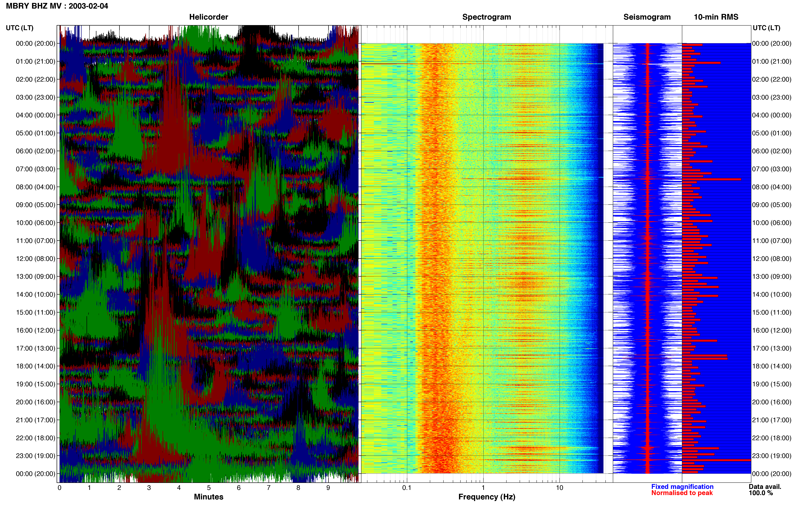The height and width of the screenshot is (508, 812).
Task: Click minute tick '6' under the helicorder
Action: pos(239,488)
